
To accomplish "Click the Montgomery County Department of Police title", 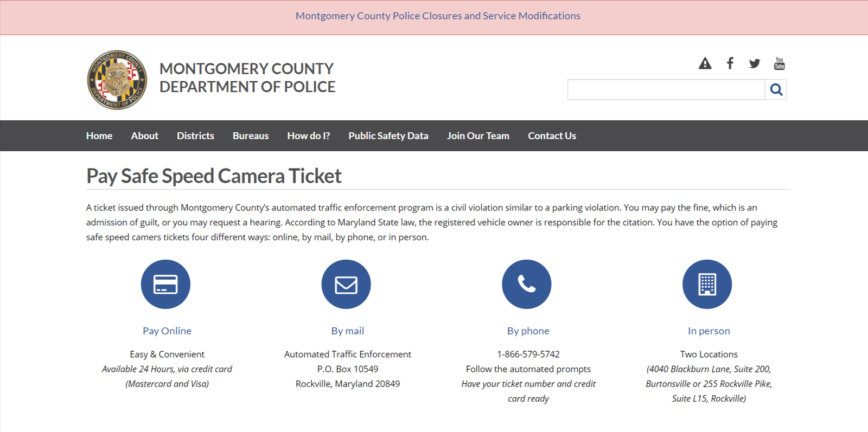I will [x=247, y=78].
